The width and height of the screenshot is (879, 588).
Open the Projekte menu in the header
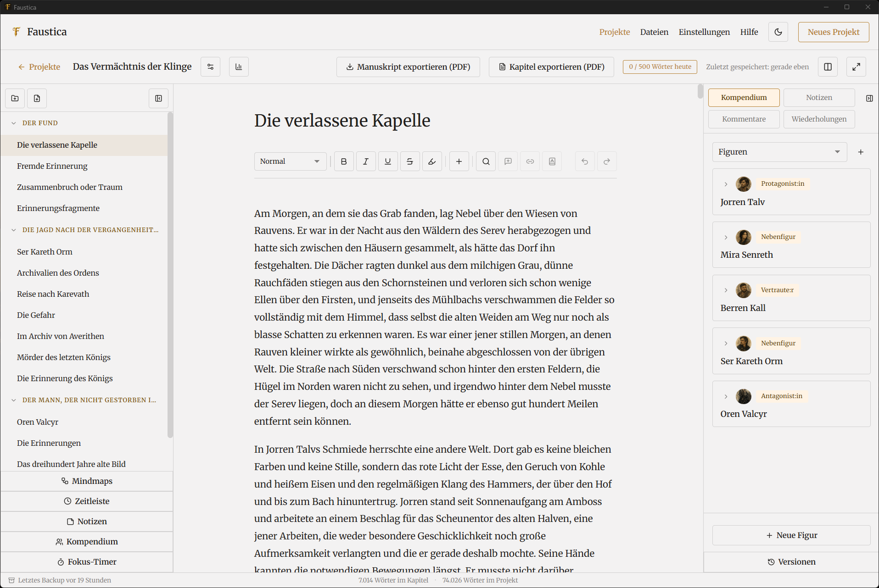(614, 32)
